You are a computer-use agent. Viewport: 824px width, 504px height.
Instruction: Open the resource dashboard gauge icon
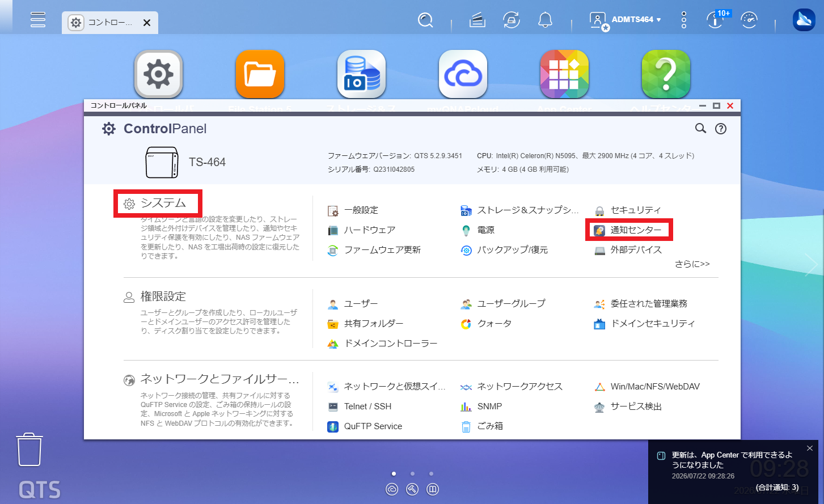tap(749, 20)
